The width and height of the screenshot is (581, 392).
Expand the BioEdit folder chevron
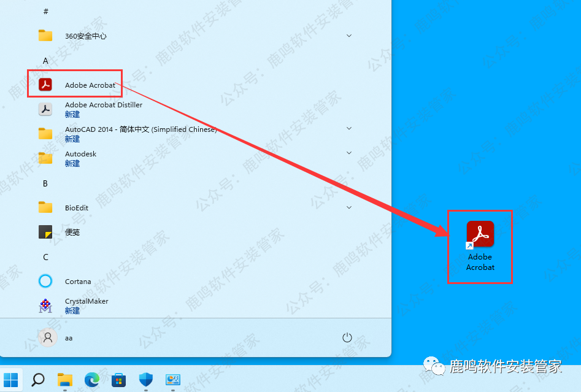point(349,207)
